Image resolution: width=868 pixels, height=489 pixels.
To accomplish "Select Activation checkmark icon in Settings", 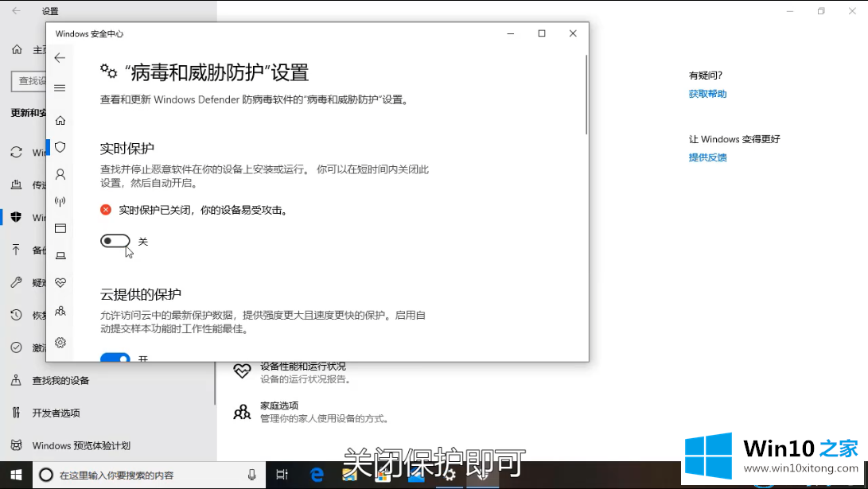I will 17,347.
